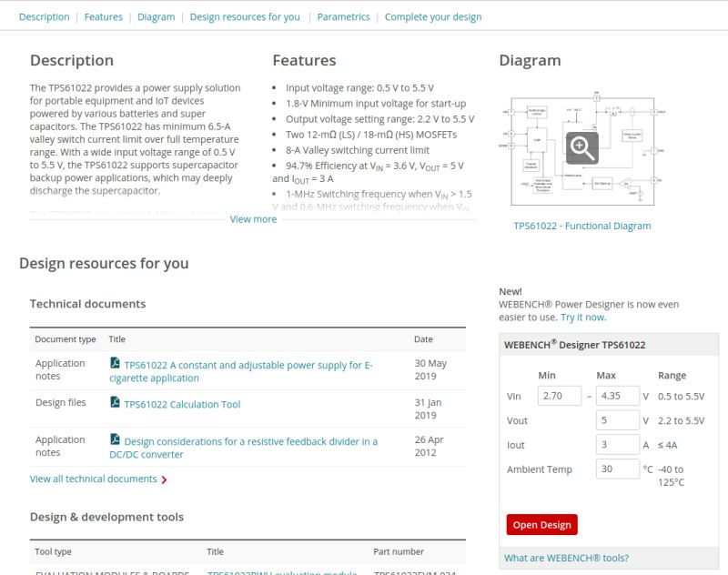The width and height of the screenshot is (728, 575).
Task: Click the TPS61022PWU evaluation module link
Action: tap(282, 572)
